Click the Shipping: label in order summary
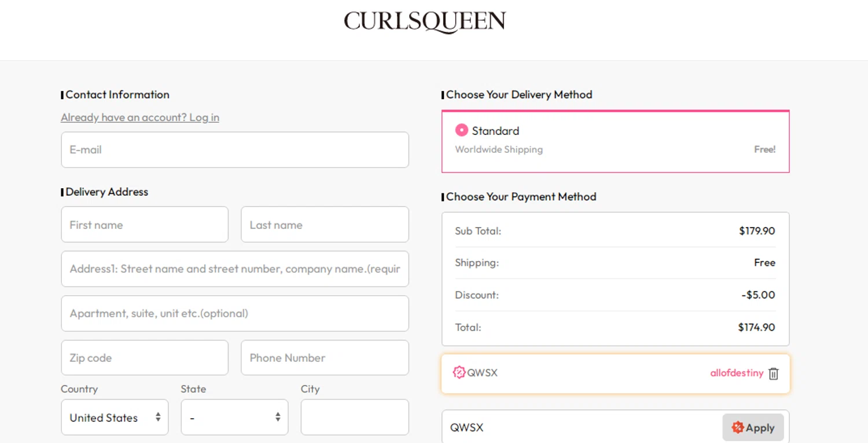868x443 pixels. pos(477,263)
